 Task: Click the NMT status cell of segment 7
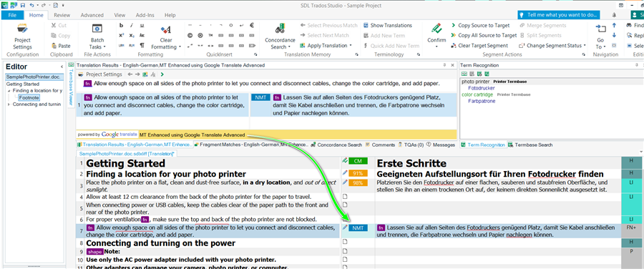[x=358, y=228]
